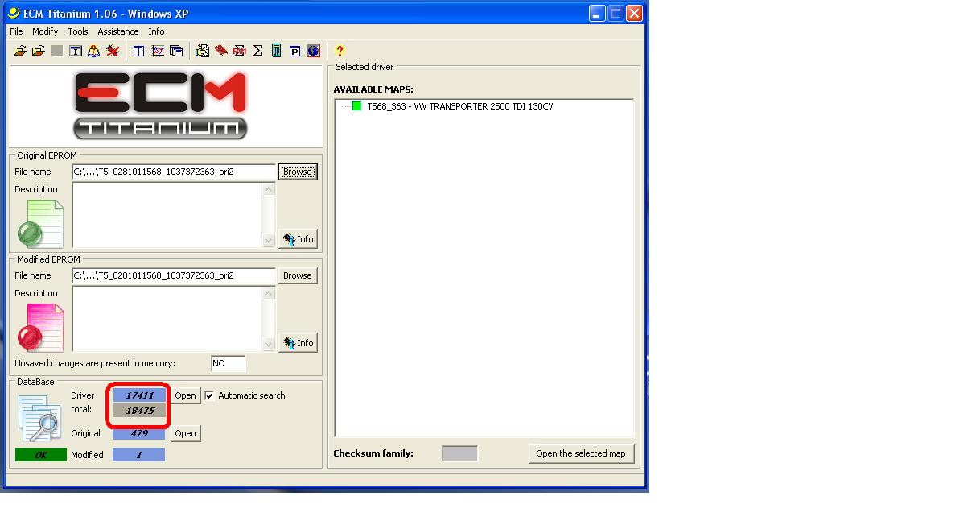Click the ECM Titanium logo banner
980x517 pixels.
click(x=166, y=107)
